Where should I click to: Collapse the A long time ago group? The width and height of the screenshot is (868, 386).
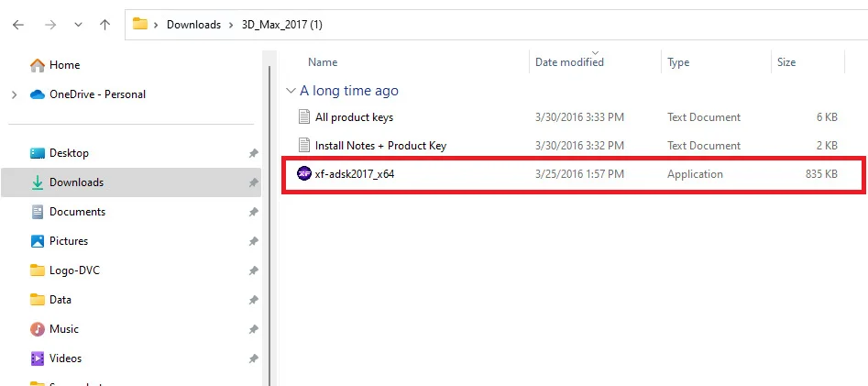pos(290,91)
